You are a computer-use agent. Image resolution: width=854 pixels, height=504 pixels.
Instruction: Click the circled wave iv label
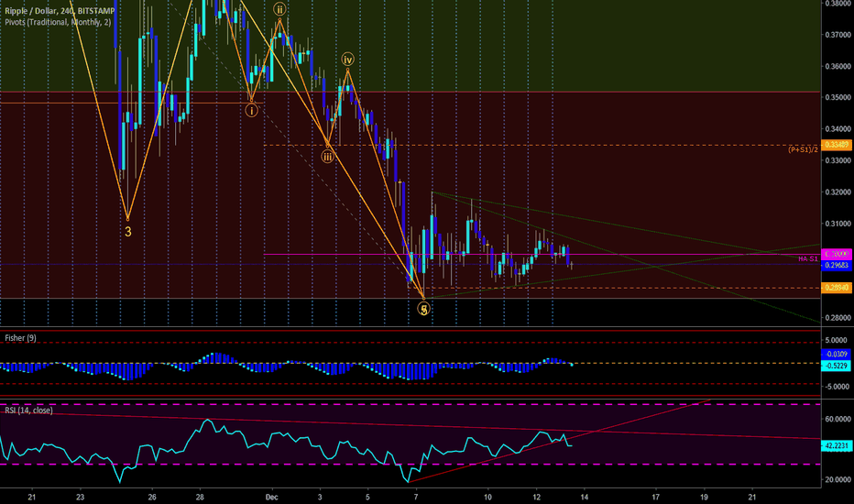pos(347,60)
